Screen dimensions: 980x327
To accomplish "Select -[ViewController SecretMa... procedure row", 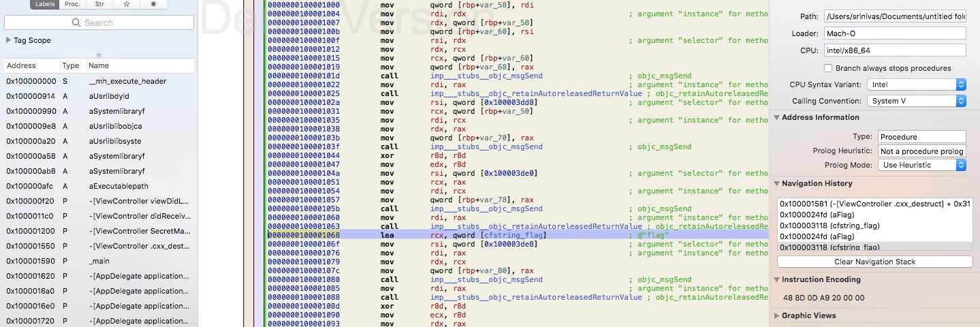I will (x=99, y=231).
